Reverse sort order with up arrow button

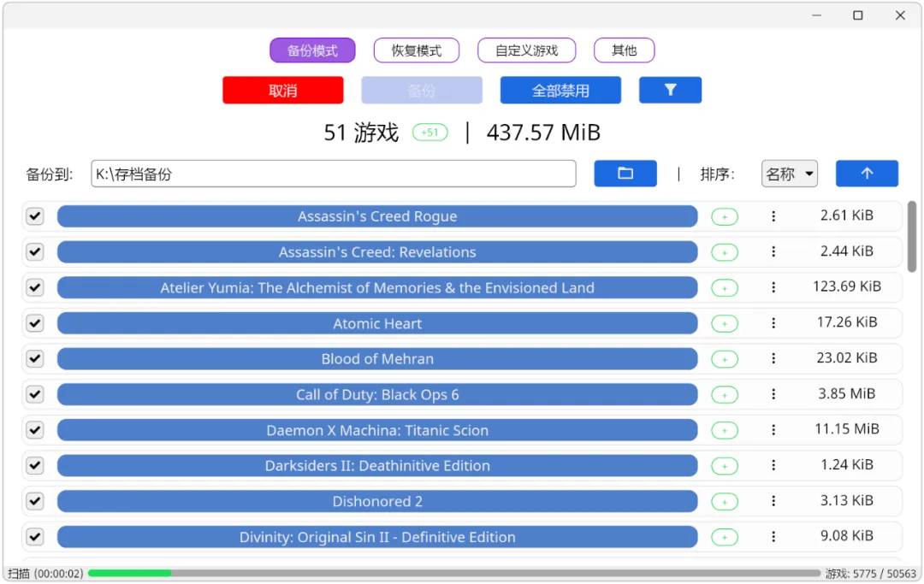point(866,174)
